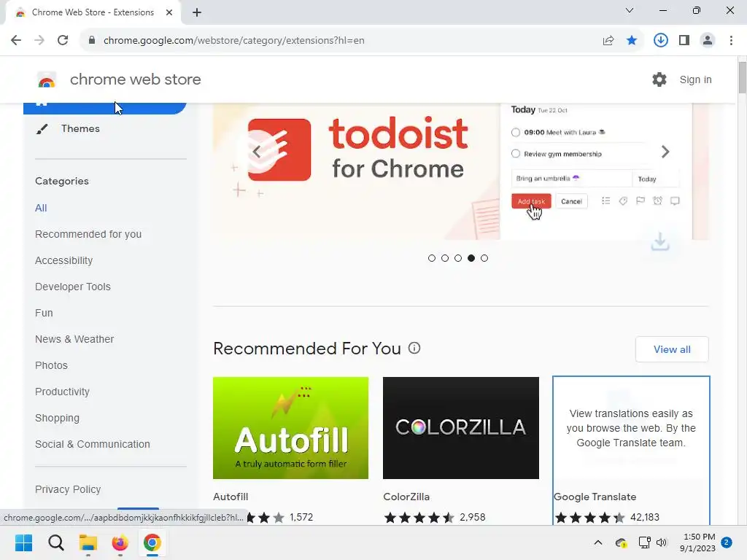Toggle the browser side panel icon

tap(684, 41)
